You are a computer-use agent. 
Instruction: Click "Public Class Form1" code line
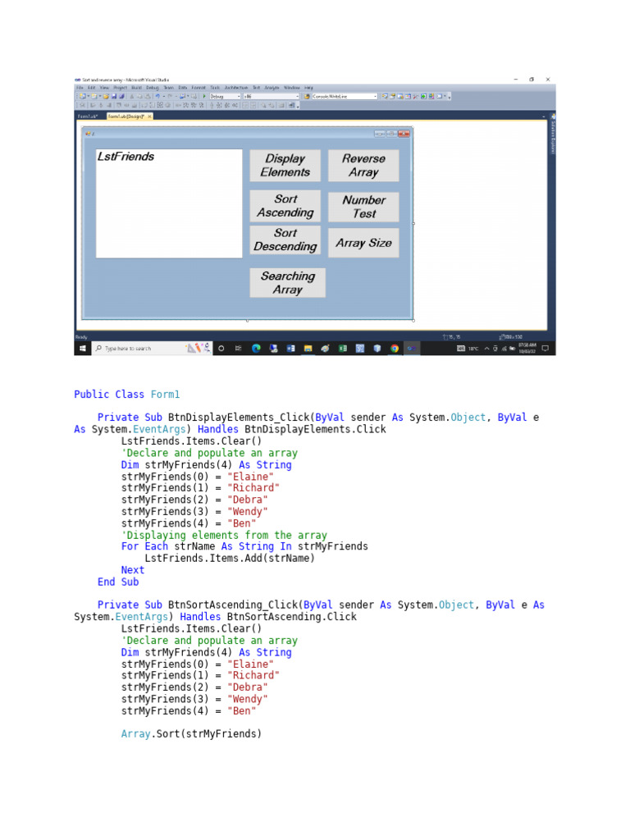tap(127, 395)
